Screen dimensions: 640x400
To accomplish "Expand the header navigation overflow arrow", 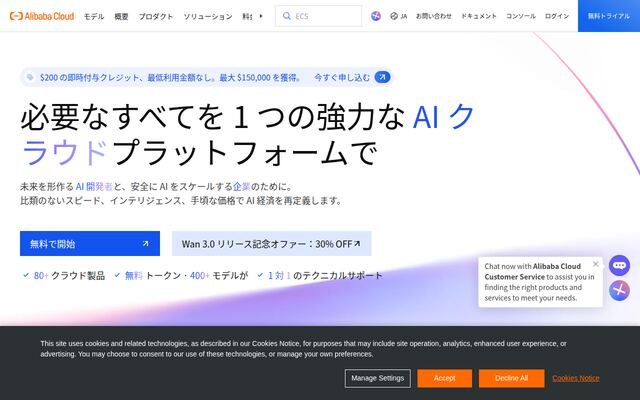I will [261, 16].
